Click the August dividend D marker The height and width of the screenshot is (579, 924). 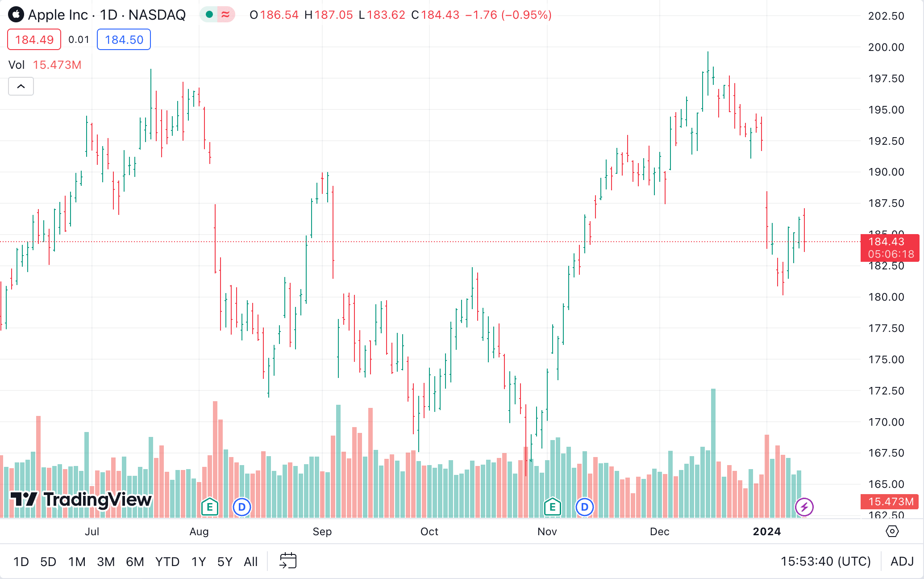tap(242, 507)
